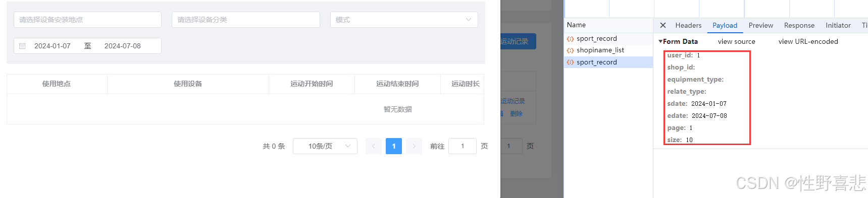Viewport: 868px width, 198px height.
Task: Go to next page arrow
Action: [414, 146]
